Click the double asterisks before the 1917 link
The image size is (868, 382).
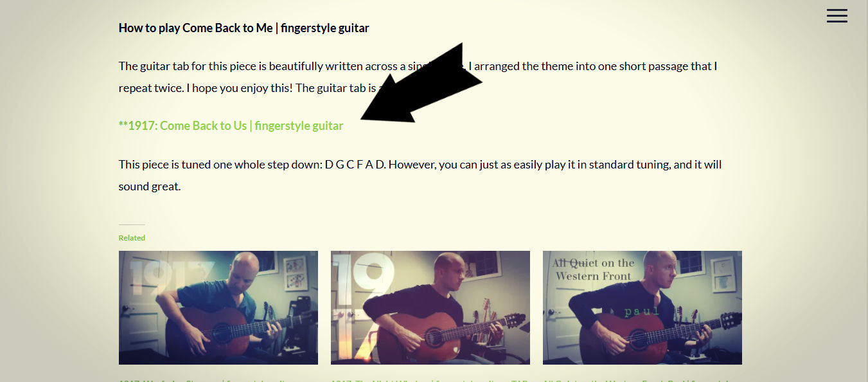(123, 125)
